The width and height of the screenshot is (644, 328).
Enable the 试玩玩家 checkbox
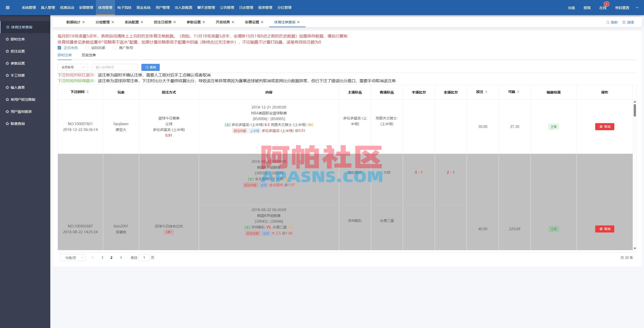click(87, 48)
